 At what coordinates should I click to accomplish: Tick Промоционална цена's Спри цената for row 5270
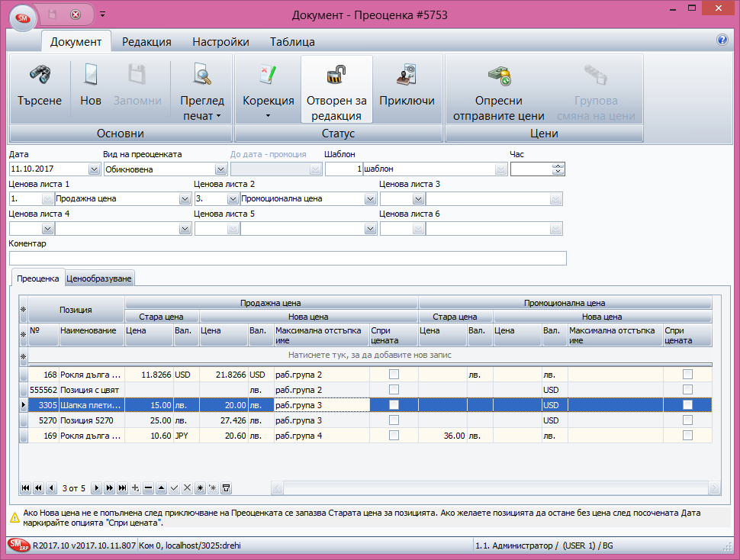pyautogui.click(x=687, y=420)
